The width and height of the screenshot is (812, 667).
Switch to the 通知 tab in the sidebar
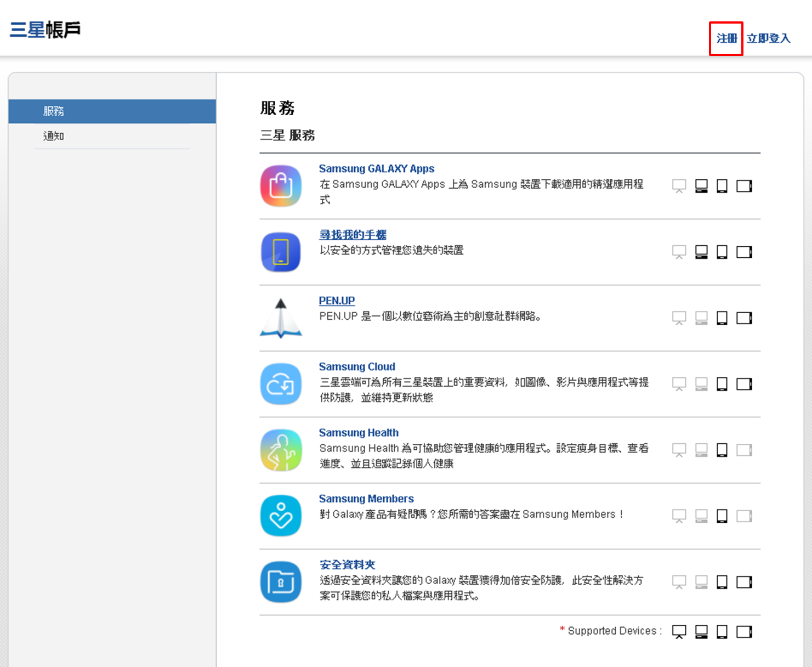click(x=53, y=135)
